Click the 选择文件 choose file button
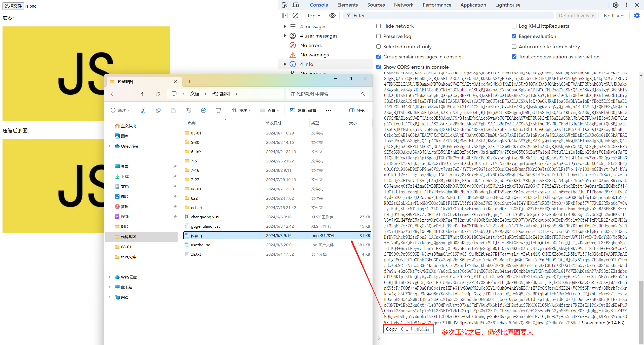Screen dimensions: 644x345 coord(13,6)
